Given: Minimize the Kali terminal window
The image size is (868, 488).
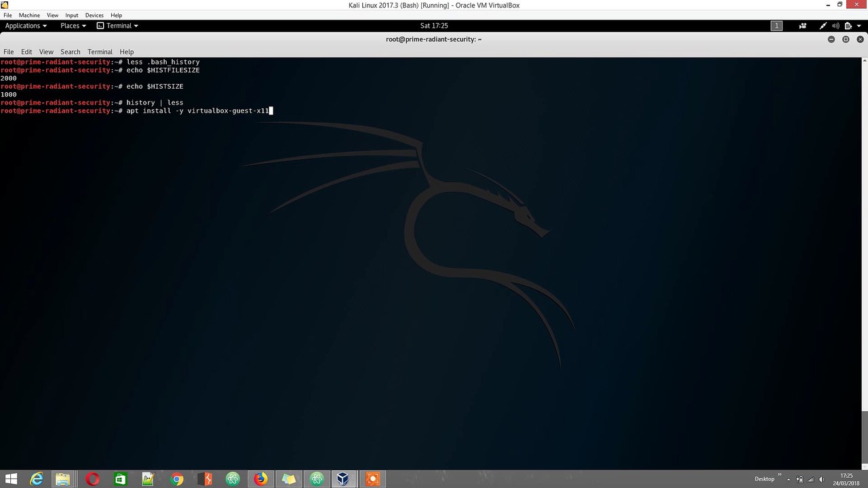Looking at the screenshot, I should click(x=831, y=39).
